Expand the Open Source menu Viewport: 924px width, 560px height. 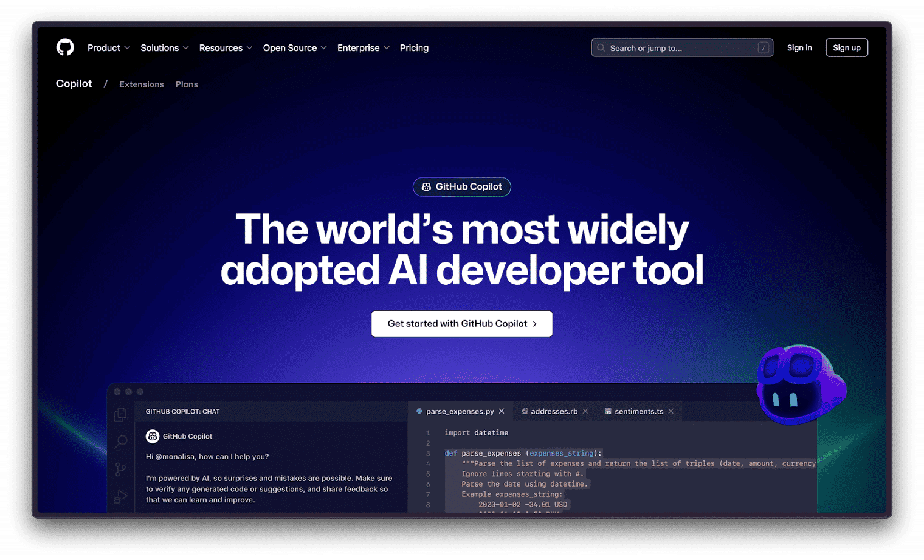(x=295, y=48)
